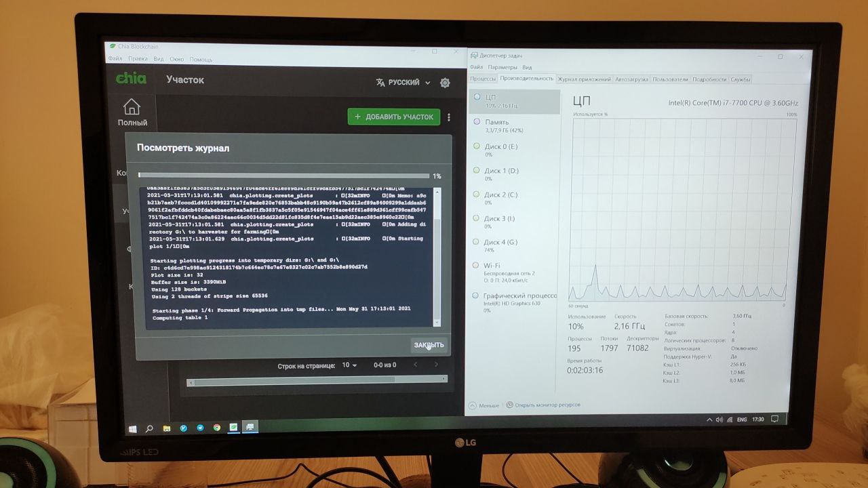
Task: Click the language translate icon
Action: pyautogui.click(x=380, y=83)
